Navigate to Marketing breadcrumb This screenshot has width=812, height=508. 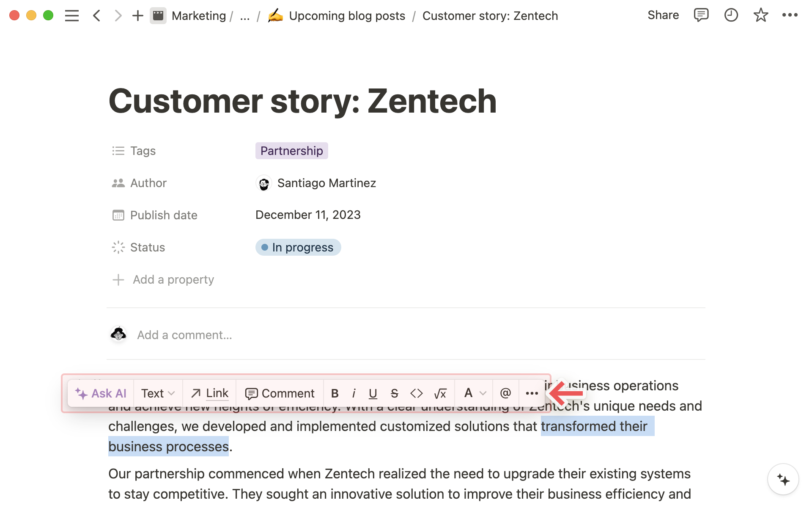(198, 16)
